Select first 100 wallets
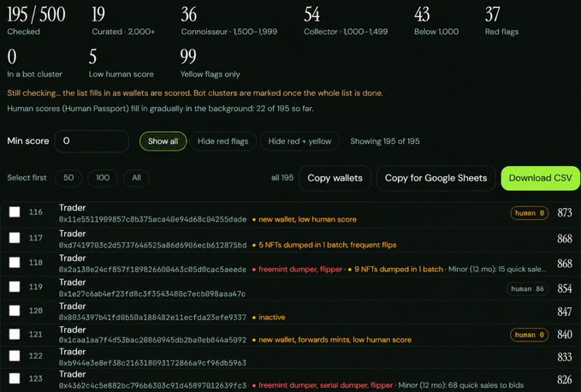 click(x=103, y=178)
